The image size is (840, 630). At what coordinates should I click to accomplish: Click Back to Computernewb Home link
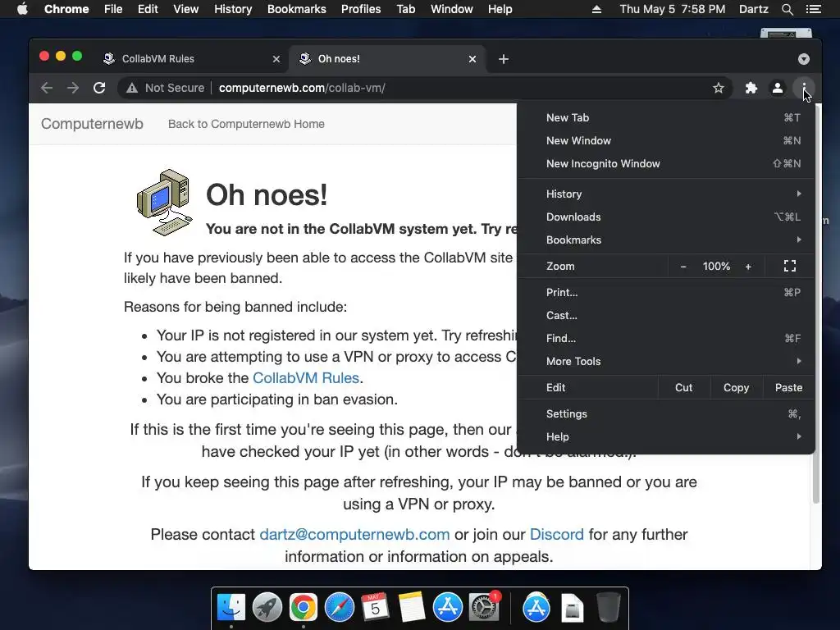tap(246, 125)
